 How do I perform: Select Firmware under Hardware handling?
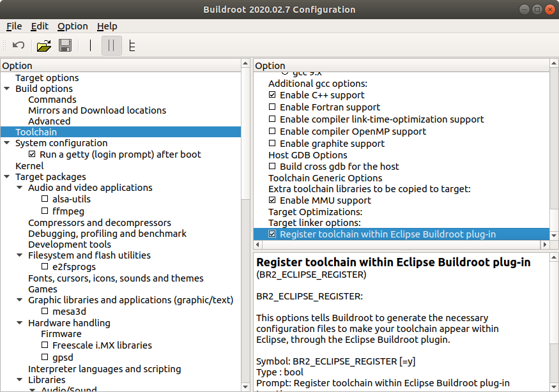coord(61,334)
